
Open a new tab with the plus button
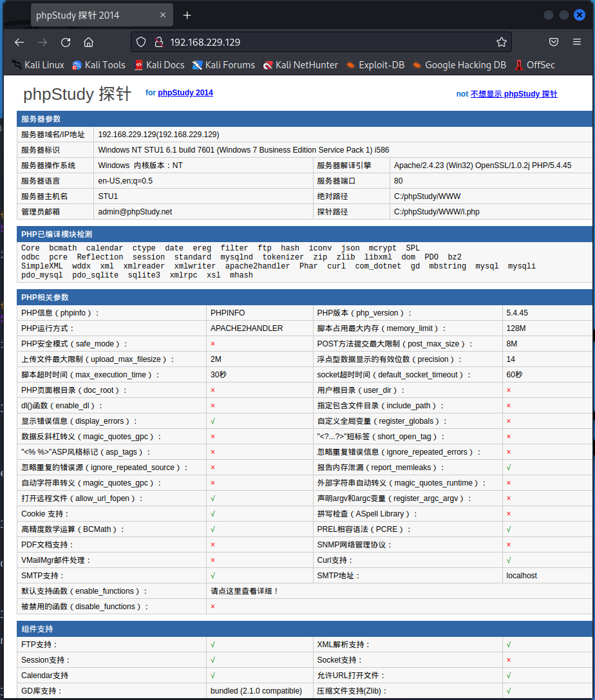(x=187, y=15)
